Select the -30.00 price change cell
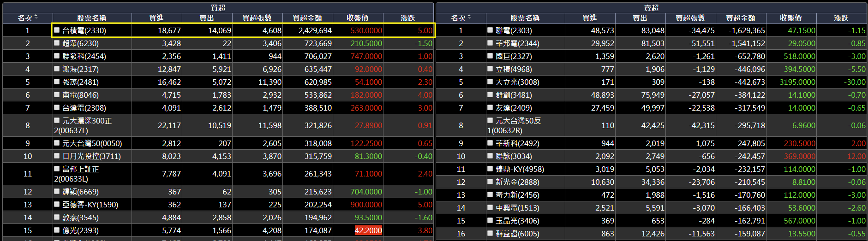Image resolution: width=868 pixels, height=241 pixels. (x=841, y=82)
